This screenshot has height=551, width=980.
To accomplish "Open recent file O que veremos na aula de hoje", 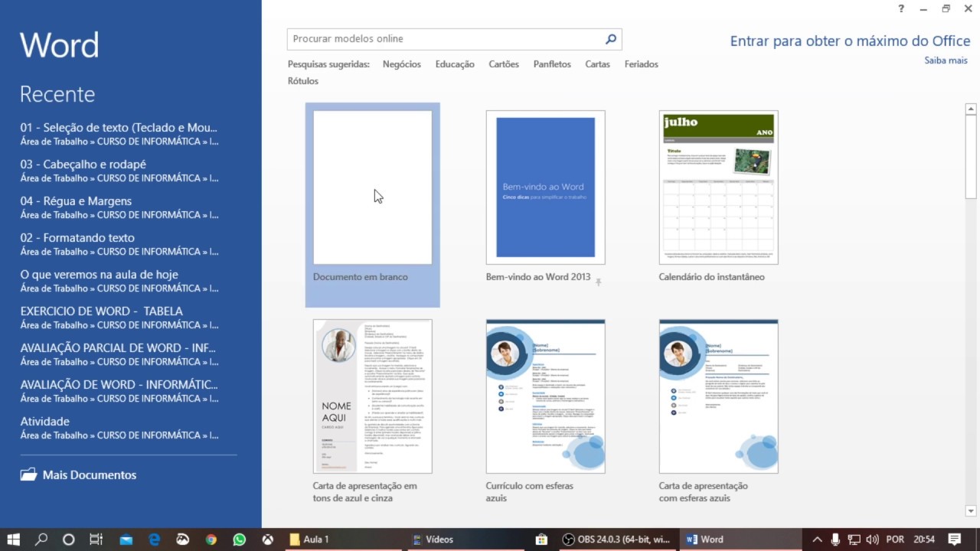I will (x=119, y=281).
